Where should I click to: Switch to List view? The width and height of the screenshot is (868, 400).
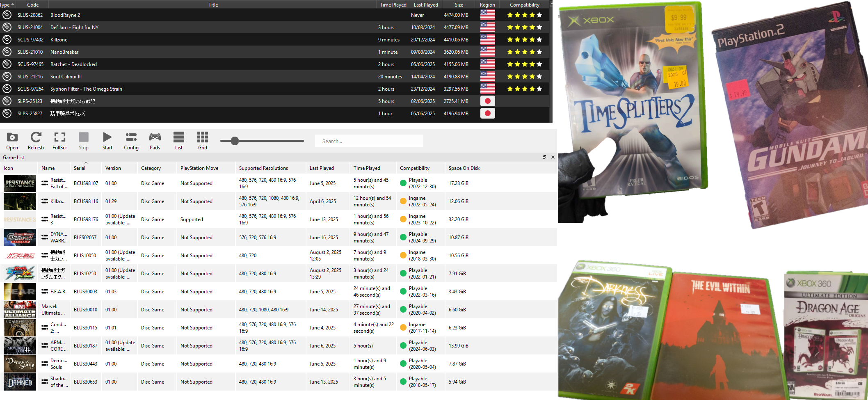(179, 141)
